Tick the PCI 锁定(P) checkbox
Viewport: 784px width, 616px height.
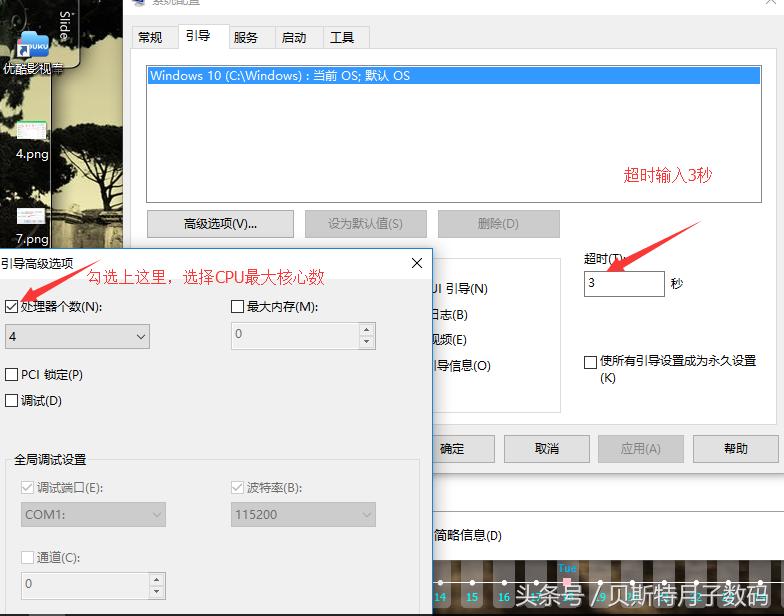click(x=12, y=374)
